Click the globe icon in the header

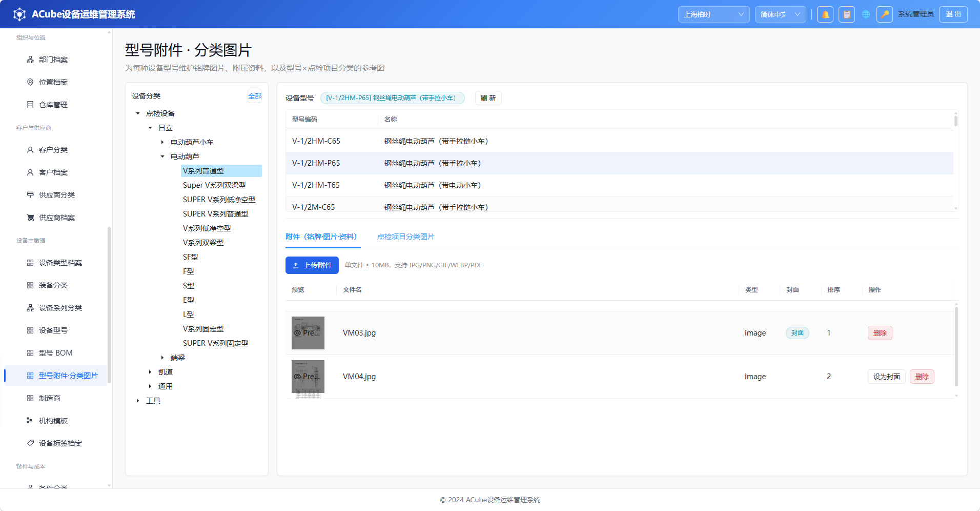(866, 14)
